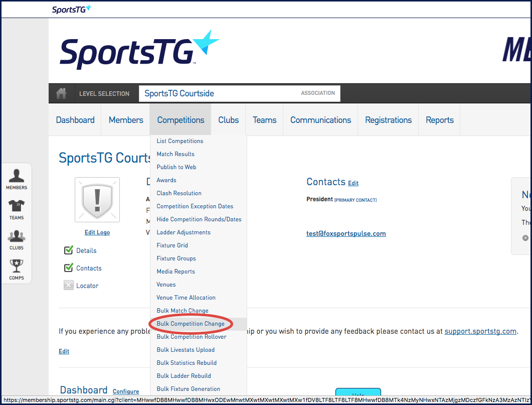The image size is (532, 405).
Task: Select Bulk Livestats Upload menu item
Action: pyautogui.click(x=186, y=350)
